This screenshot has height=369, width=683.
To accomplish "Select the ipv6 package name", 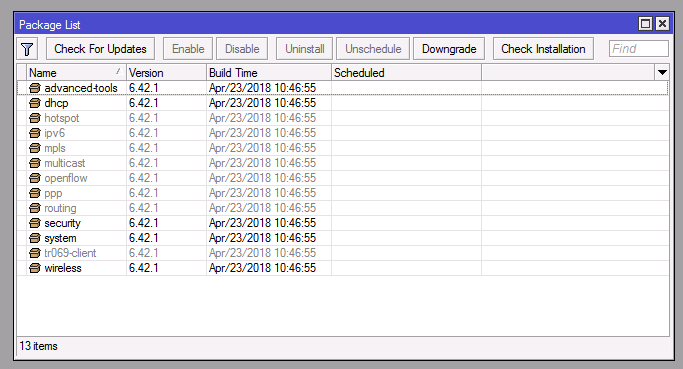I will (x=54, y=133).
